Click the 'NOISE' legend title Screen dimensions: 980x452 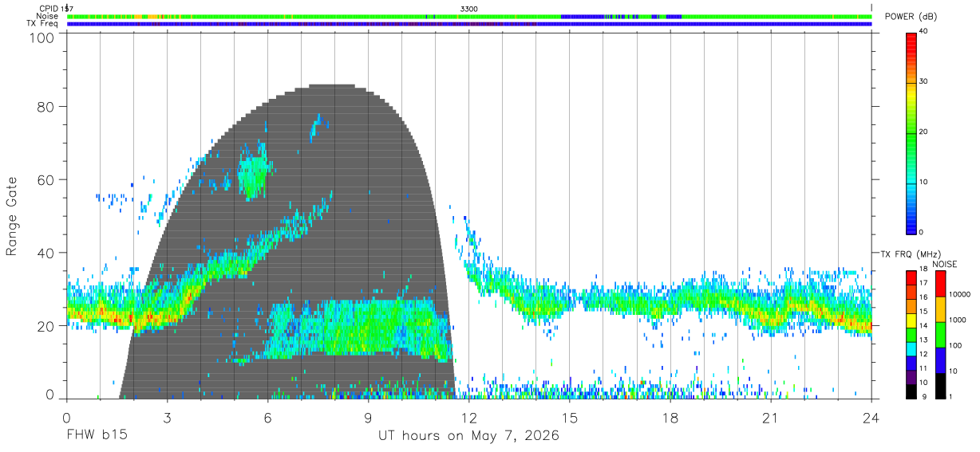coord(944,264)
